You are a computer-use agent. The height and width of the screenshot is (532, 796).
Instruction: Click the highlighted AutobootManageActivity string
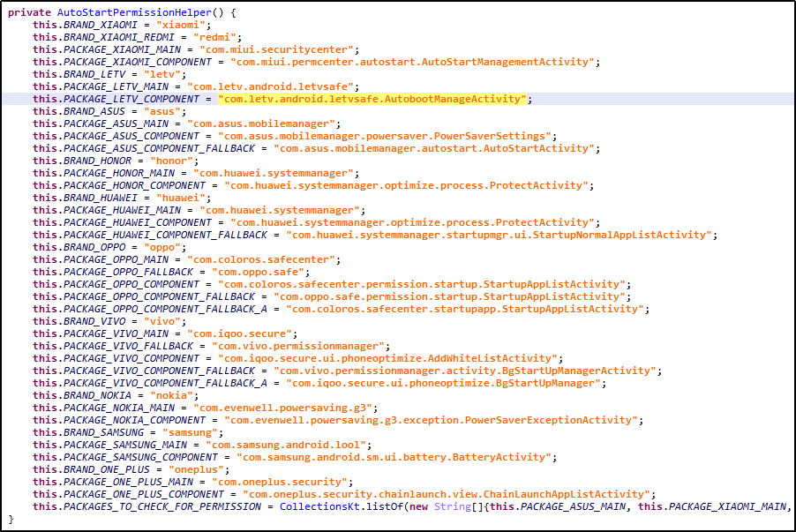373,99
